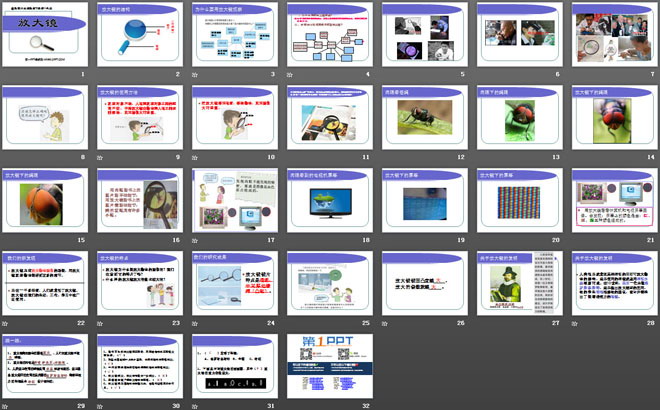Click animation star icon under slide 10
This screenshot has width=660, height=410.
click(195, 157)
